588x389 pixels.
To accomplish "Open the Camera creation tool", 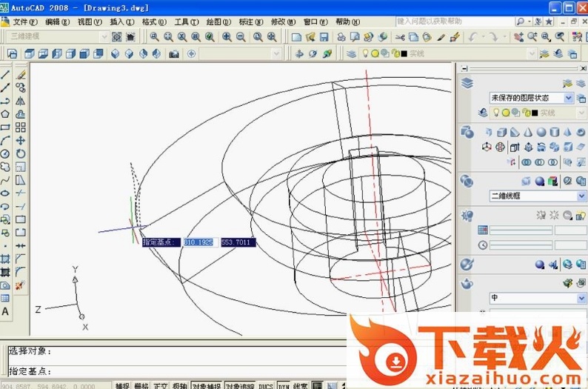I will click(173, 54).
